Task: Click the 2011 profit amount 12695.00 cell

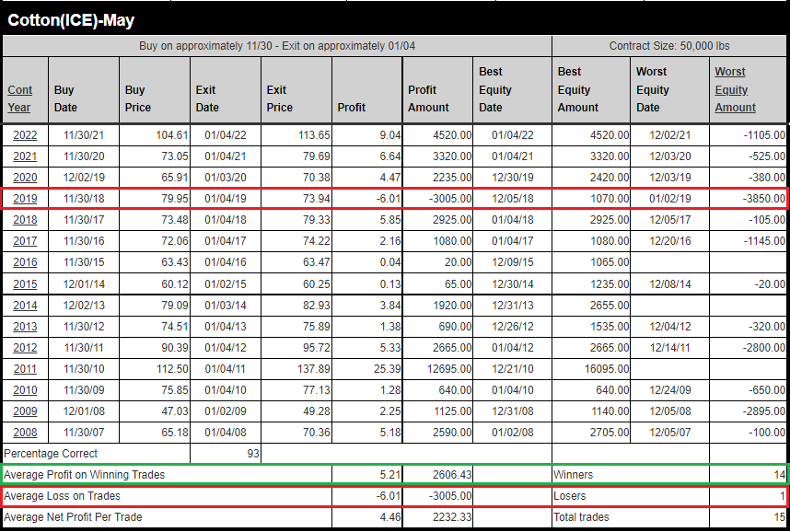Action: (x=441, y=369)
